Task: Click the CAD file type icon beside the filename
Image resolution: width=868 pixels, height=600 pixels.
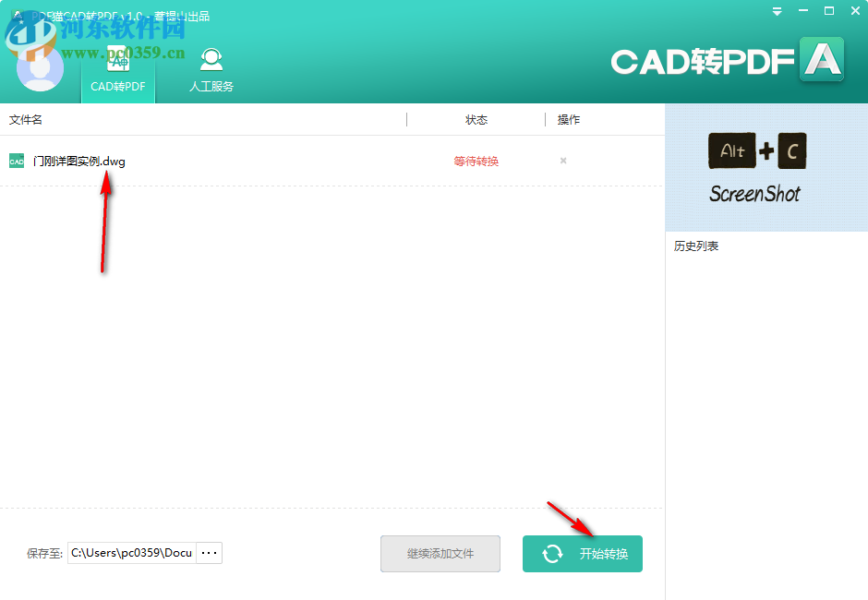Action: pos(15,161)
